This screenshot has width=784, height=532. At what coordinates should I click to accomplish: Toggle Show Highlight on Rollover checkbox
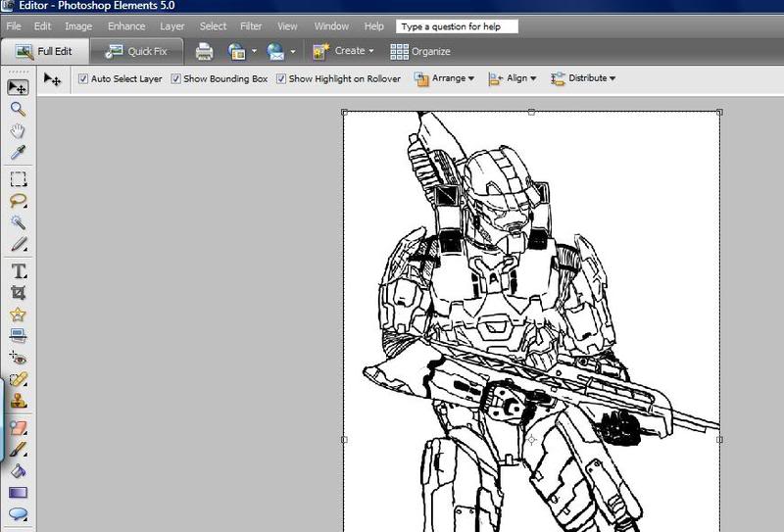pos(281,78)
